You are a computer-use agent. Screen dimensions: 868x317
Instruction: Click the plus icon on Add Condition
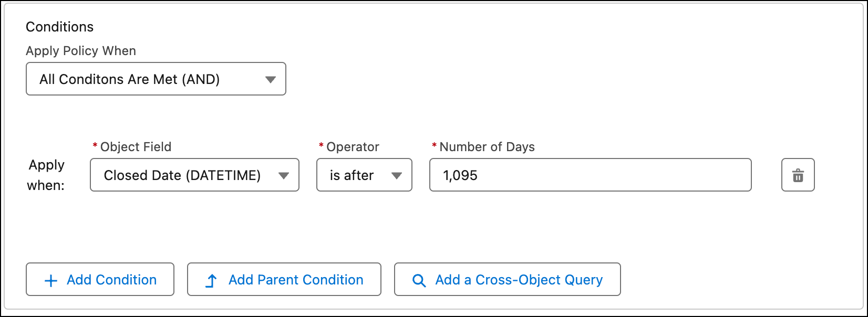pos(50,280)
